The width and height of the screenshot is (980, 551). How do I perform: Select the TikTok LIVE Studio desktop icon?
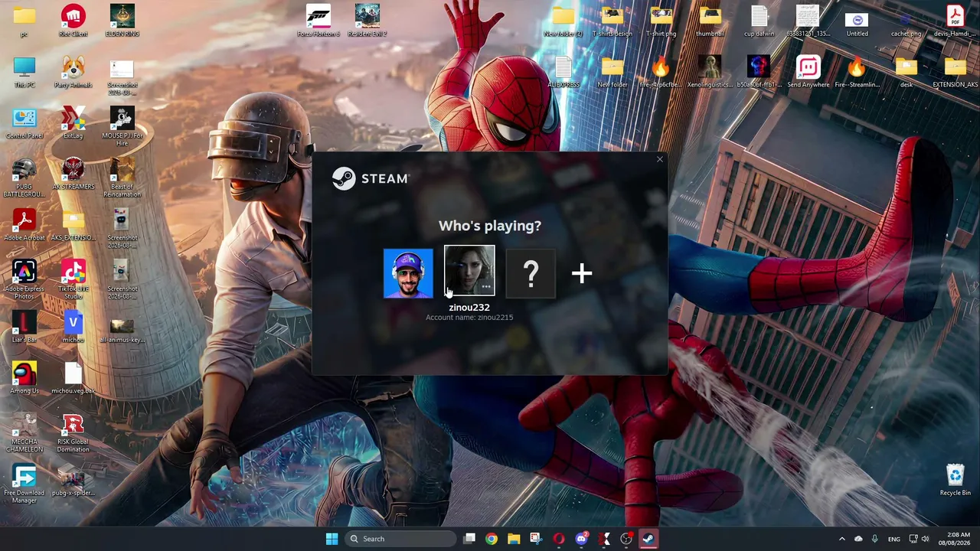click(x=73, y=279)
